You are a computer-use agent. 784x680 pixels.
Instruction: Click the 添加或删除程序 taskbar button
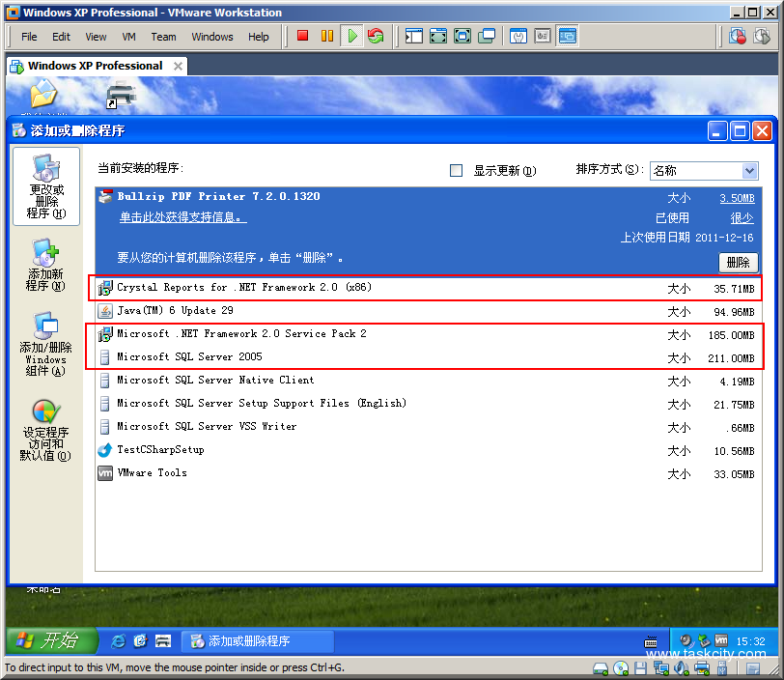257,641
